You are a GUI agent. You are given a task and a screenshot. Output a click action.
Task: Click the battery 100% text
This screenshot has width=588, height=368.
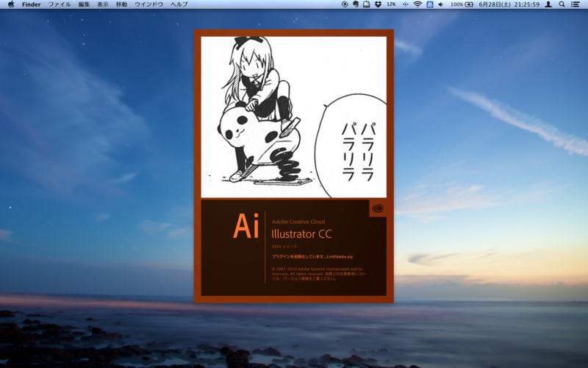point(456,4)
